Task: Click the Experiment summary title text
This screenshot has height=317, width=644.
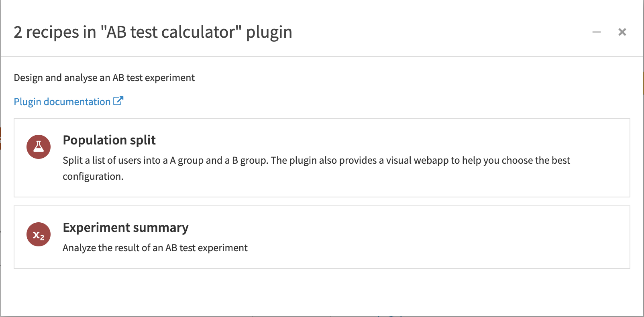Action: click(x=125, y=228)
